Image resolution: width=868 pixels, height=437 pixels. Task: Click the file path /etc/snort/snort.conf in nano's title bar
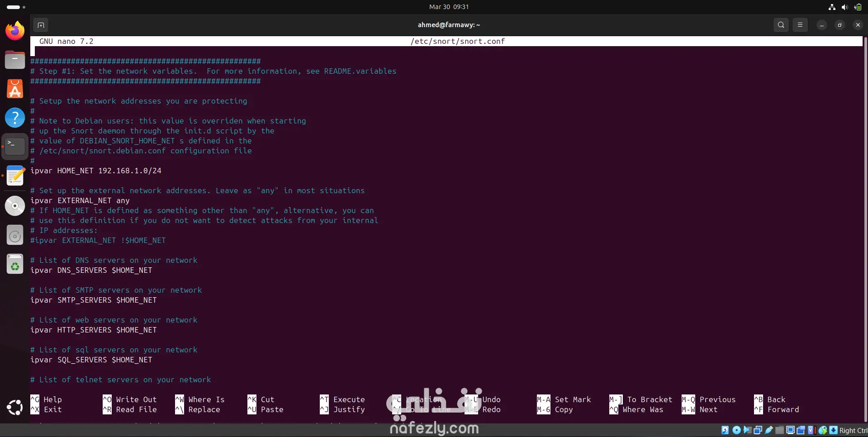[x=457, y=41]
